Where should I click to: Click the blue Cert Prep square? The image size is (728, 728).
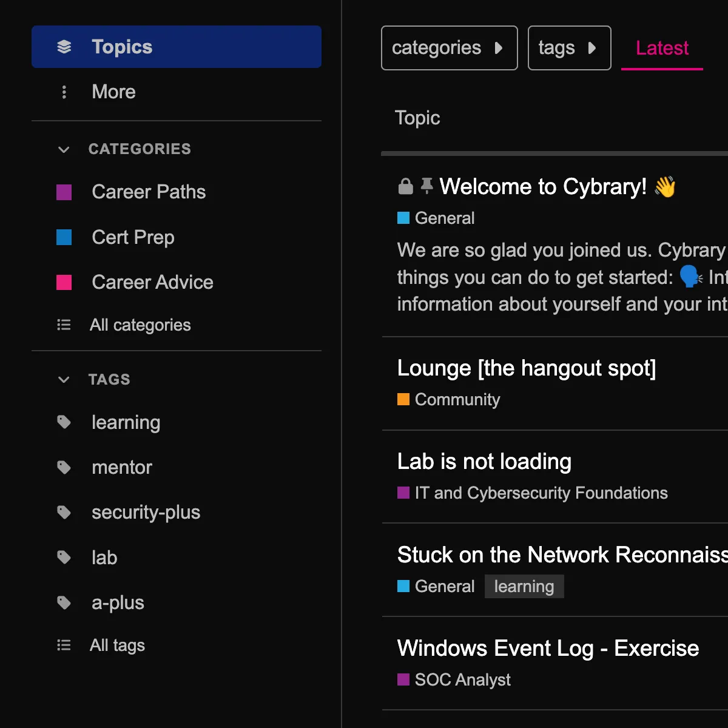(x=64, y=237)
